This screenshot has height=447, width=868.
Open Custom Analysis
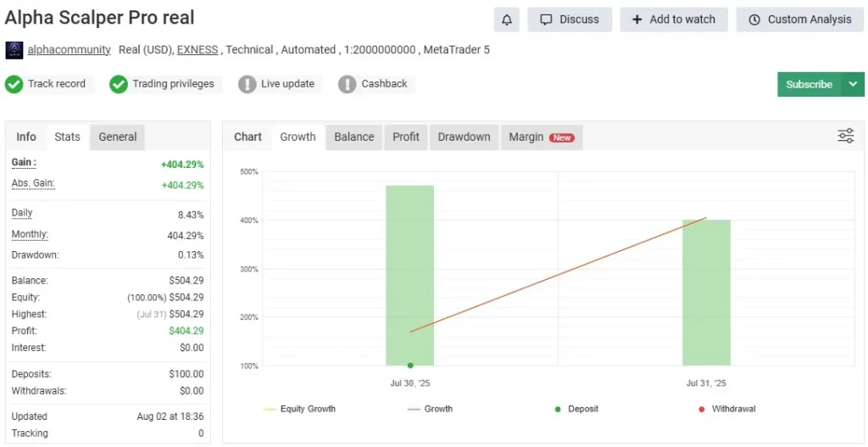pyautogui.click(x=800, y=20)
